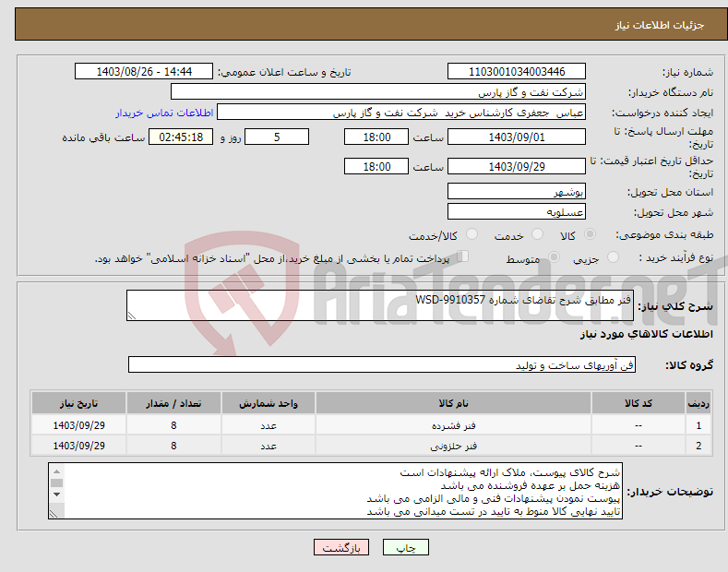Click the goods group field فن آوریهای ساخت و تولید
Image resolution: width=728 pixels, height=572 pixels.
coord(382,365)
